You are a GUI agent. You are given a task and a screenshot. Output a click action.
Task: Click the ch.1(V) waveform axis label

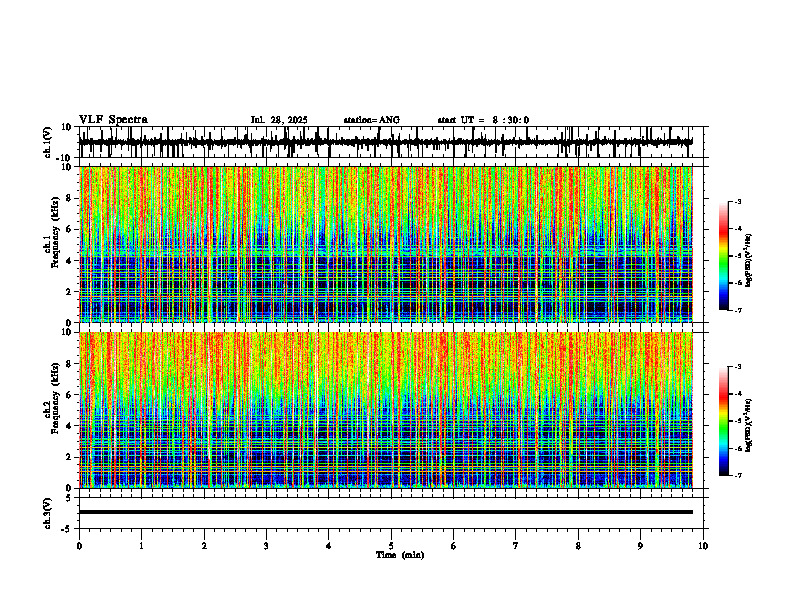pyautogui.click(x=48, y=142)
